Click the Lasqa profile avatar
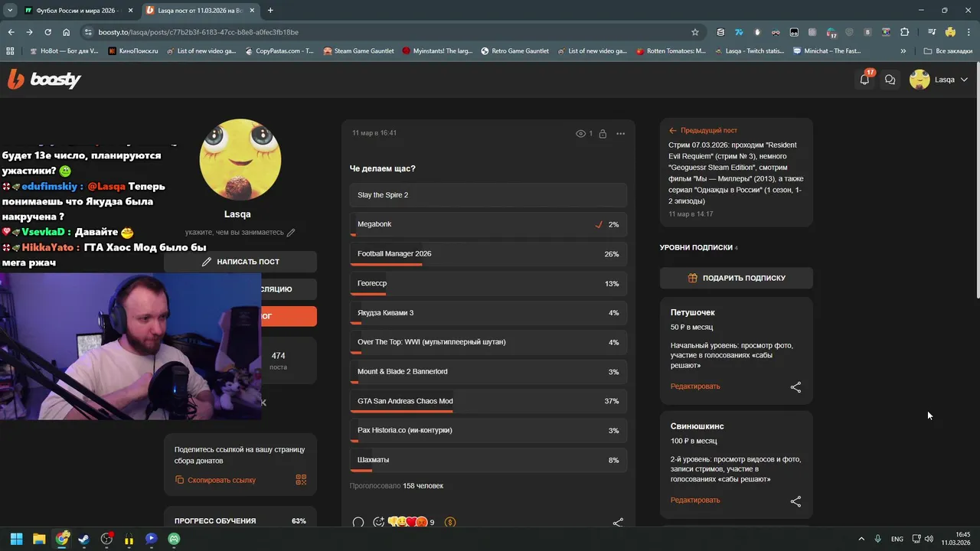Image resolution: width=980 pixels, height=551 pixels. (x=240, y=159)
